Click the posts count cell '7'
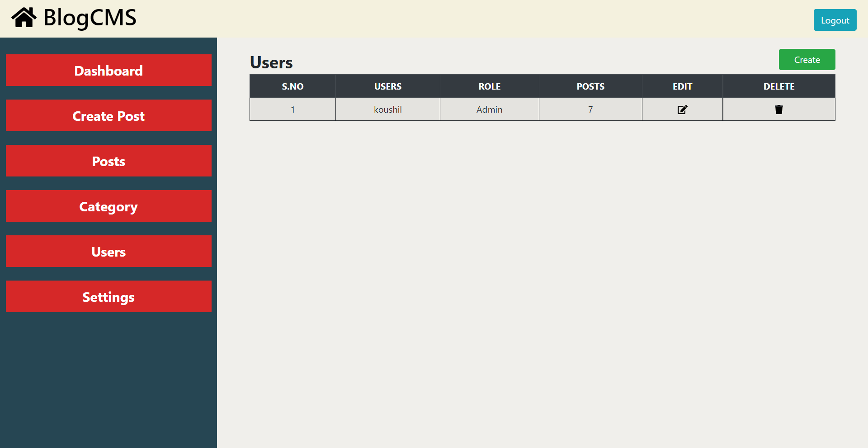868x448 pixels. tap(590, 110)
